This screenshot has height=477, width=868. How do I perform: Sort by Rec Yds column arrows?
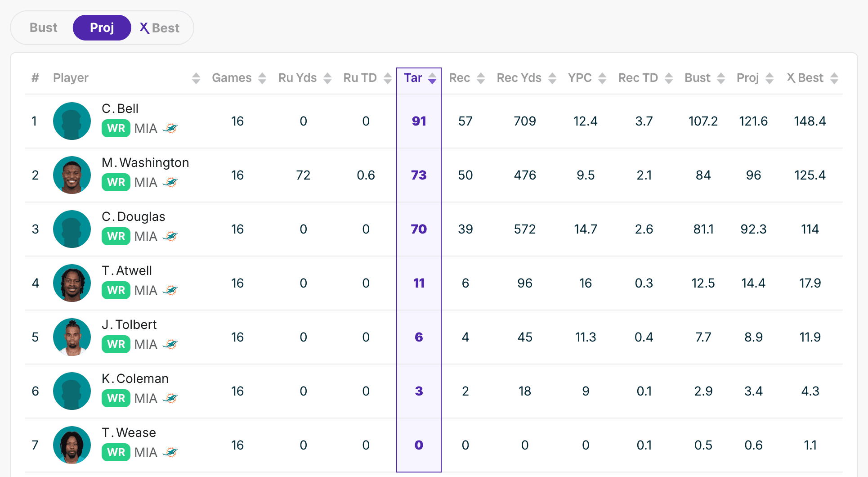point(552,78)
